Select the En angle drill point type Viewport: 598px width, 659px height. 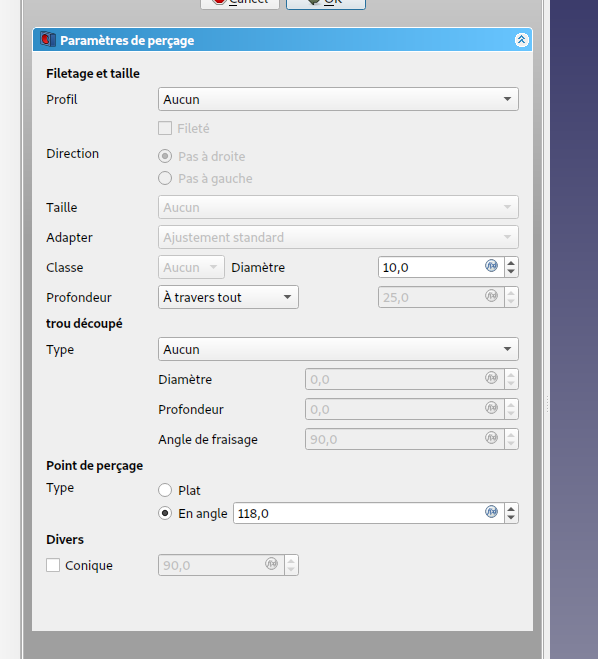coord(165,513)
